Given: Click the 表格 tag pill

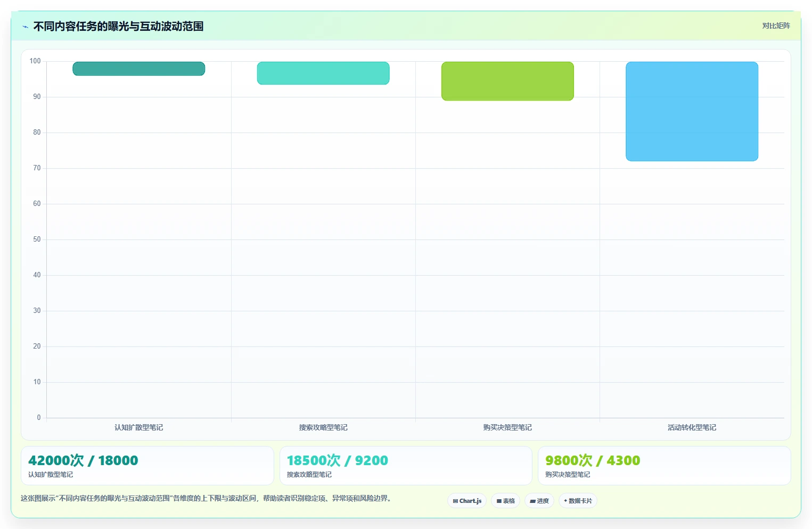Looking at the screenshot, I should point(505,501).
